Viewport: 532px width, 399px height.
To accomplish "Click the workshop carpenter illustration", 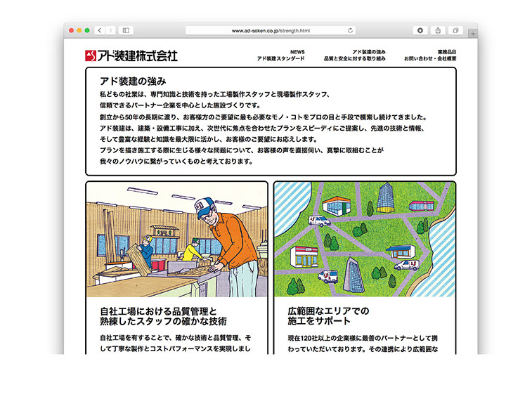I will 176,240.
